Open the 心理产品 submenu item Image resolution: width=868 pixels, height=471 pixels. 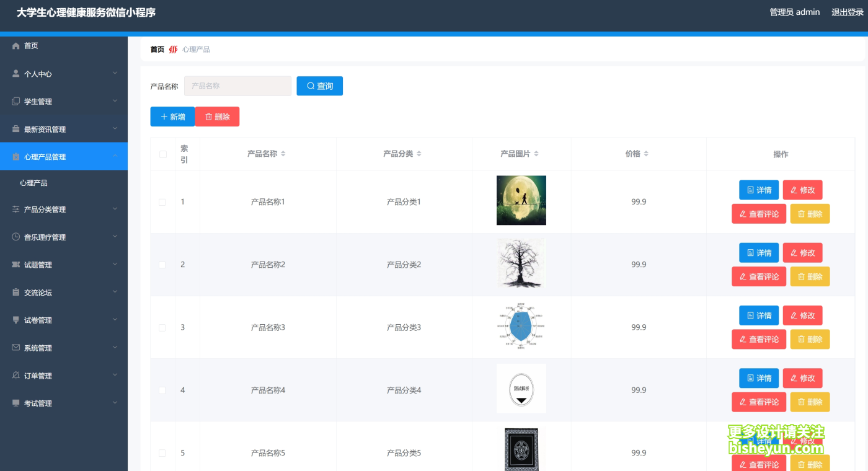[x=33, y=183]
